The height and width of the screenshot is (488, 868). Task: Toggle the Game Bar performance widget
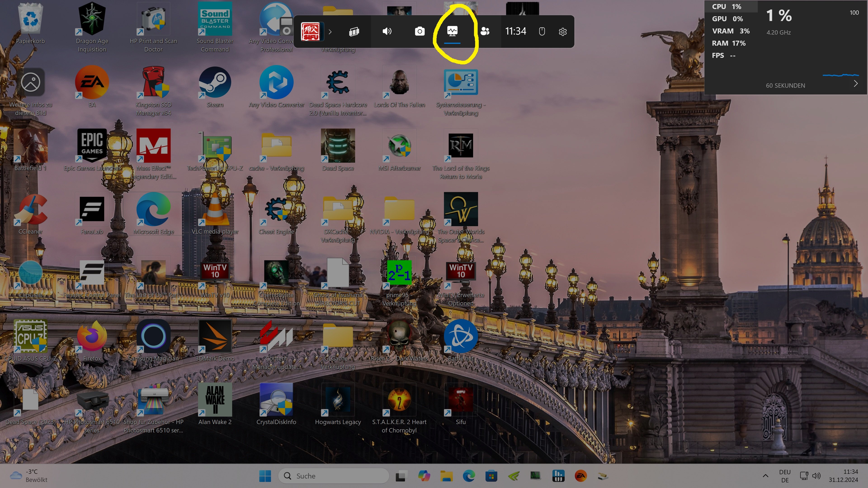[x=452, y=32]
